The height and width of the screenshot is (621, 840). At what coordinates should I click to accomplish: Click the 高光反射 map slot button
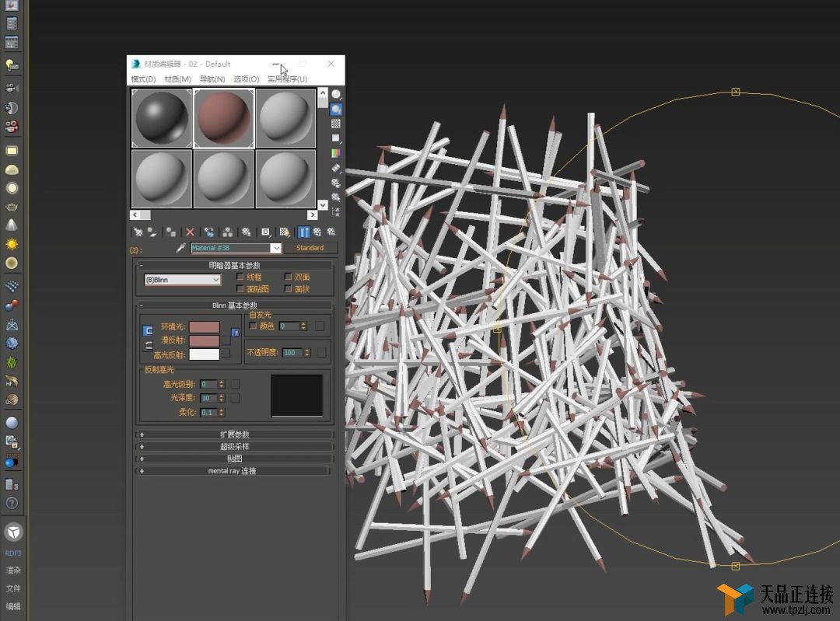226,354
